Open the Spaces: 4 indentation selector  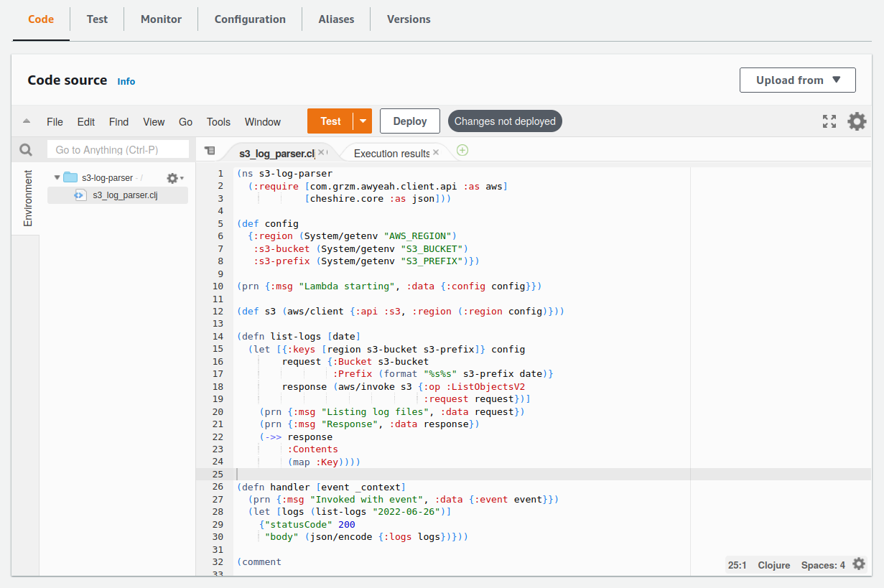823,565
